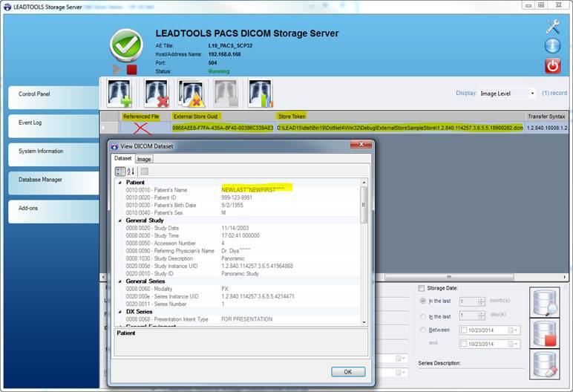Click the grid horizontal scrollbar thumb
573x392 pixels.
click(x=449, y=277)
